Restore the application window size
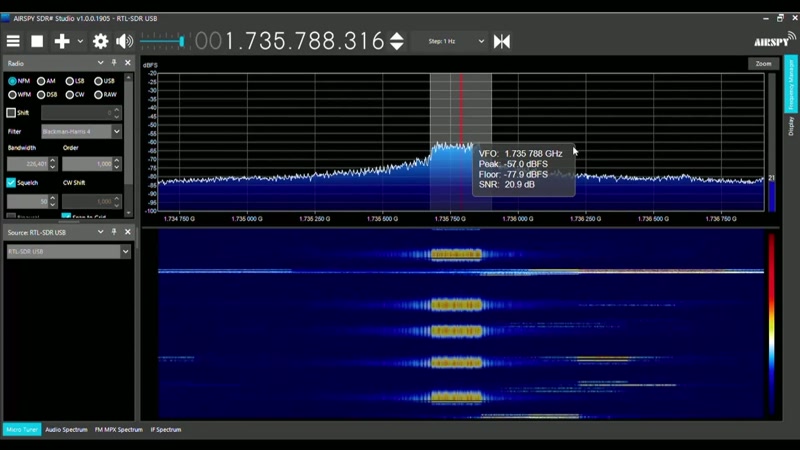 [780, 18]
